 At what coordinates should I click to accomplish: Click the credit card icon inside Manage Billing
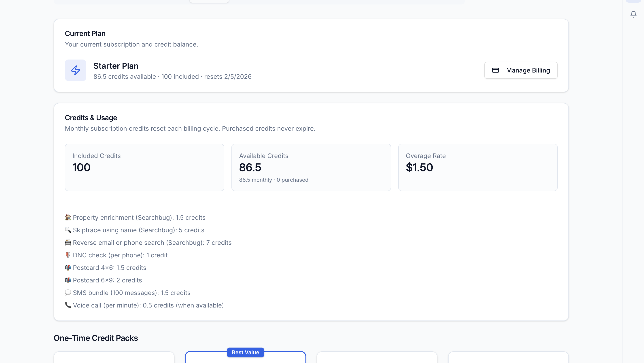[496, 70]
